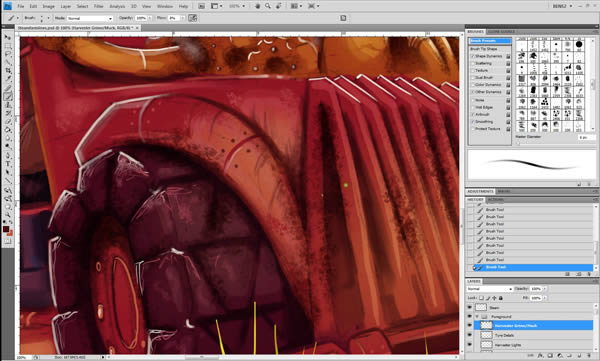This screenshot has width=600, height=361.
Task: Open the Filter menu
Action: [x=99, y=6]
